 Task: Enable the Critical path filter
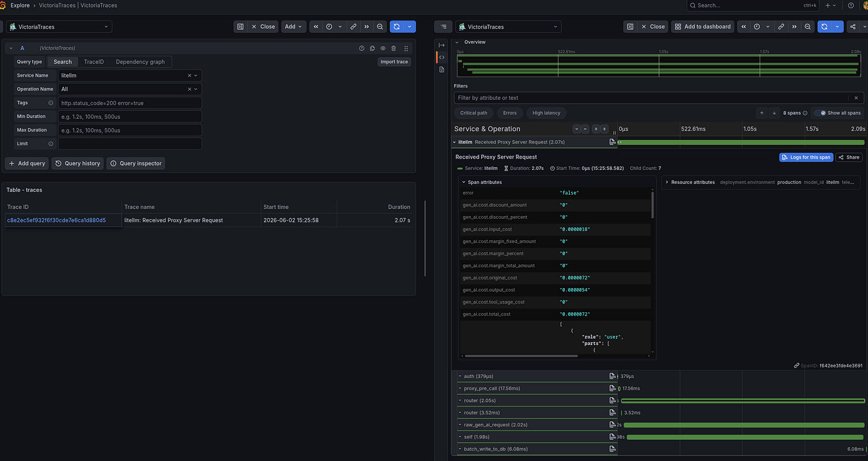tap(474, 113)
